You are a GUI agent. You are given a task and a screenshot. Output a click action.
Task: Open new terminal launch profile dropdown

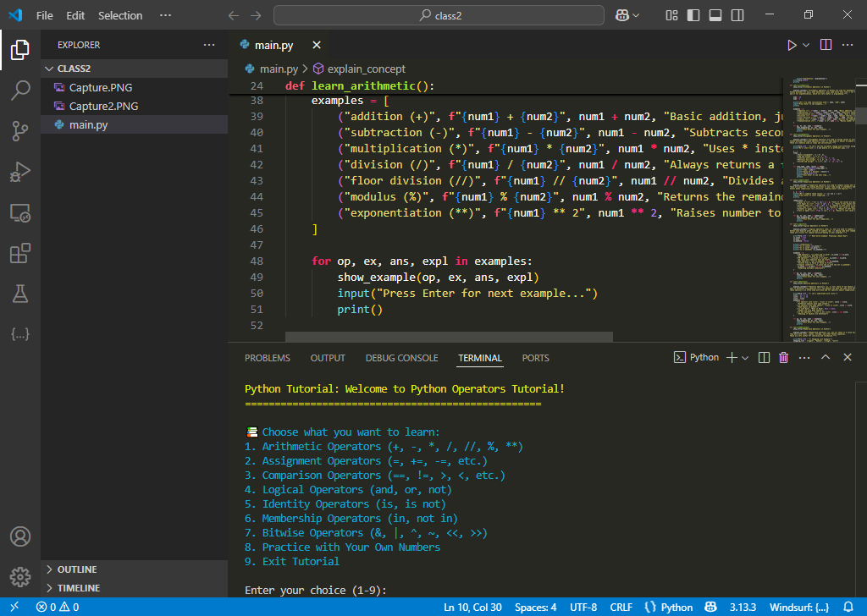tap(745, 358)
